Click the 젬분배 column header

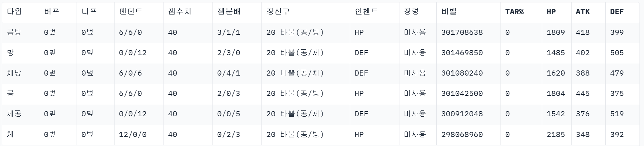coord(229,12)
